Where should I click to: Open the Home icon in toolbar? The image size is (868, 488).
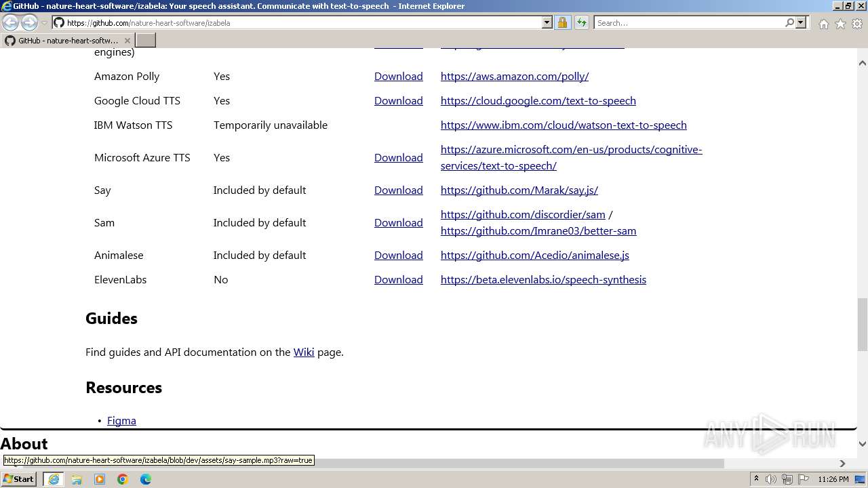[823, 24]
